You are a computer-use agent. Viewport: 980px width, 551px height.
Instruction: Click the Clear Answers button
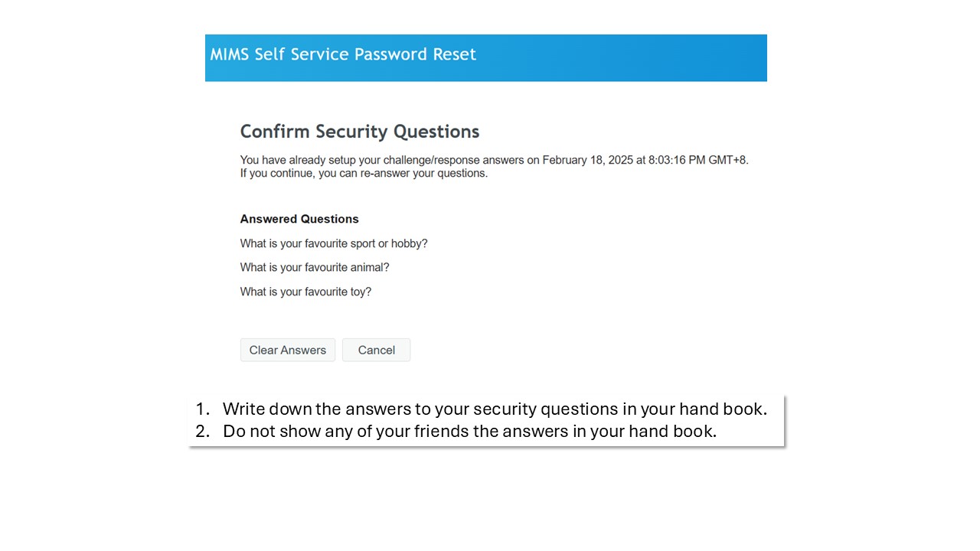click(x=288, y=350)
